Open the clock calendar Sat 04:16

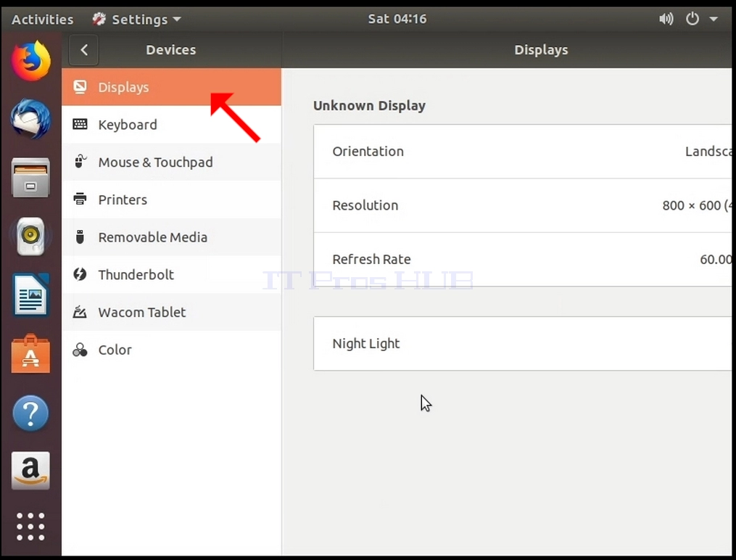pyautogui.click(x=397, y=19)
